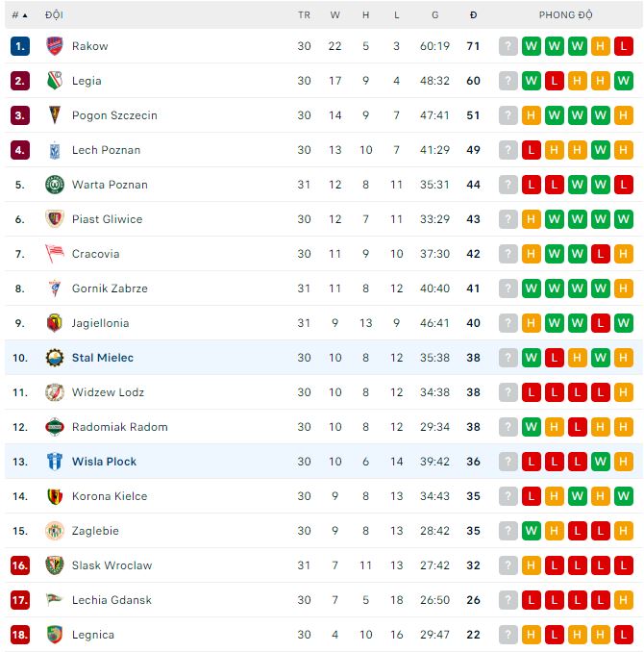Open the Stal Mielec team link
644x652 pixels.
click(x=103, y=358)
